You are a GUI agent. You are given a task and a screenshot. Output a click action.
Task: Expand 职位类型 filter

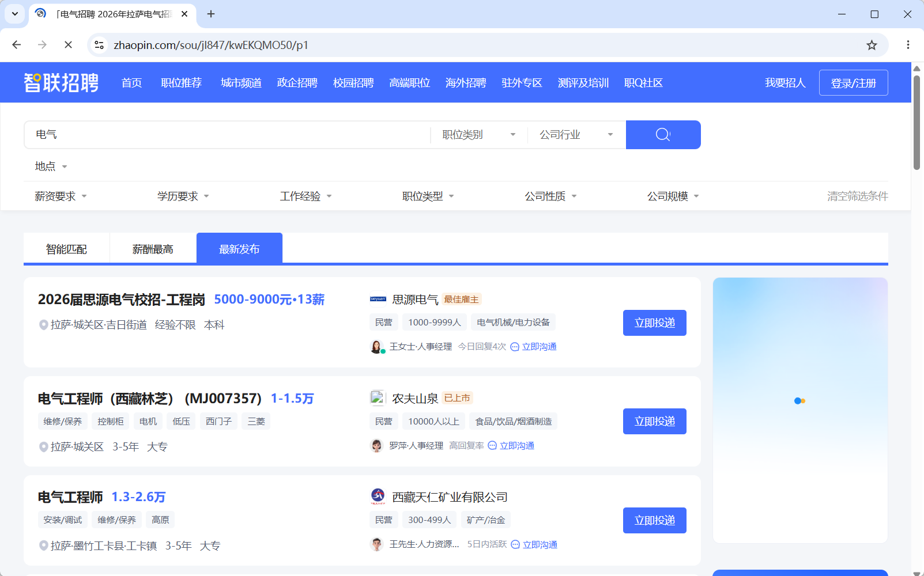coord(428,196)
